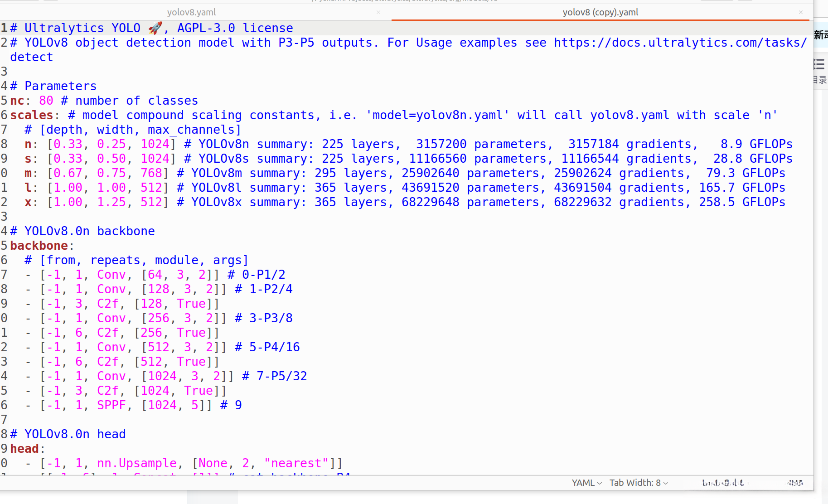
Task: Click the 'AGPL-3.0 license' text
Action: [x=235, y=28]
